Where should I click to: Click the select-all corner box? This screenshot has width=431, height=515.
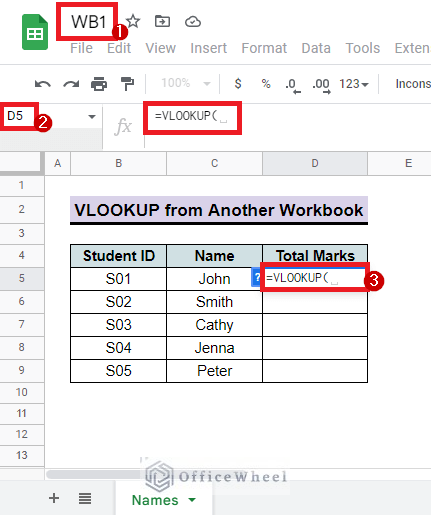pos(22,163)
